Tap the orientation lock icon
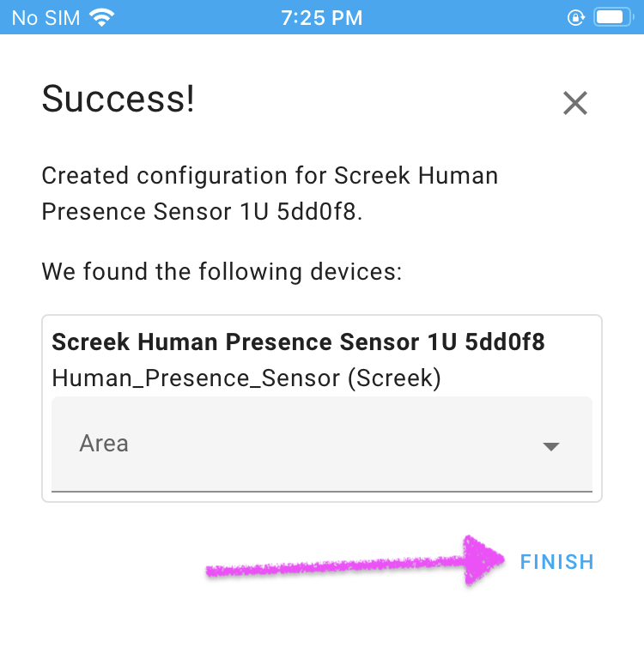This screenshot has width=644, height=647. [x=576, y=18]
